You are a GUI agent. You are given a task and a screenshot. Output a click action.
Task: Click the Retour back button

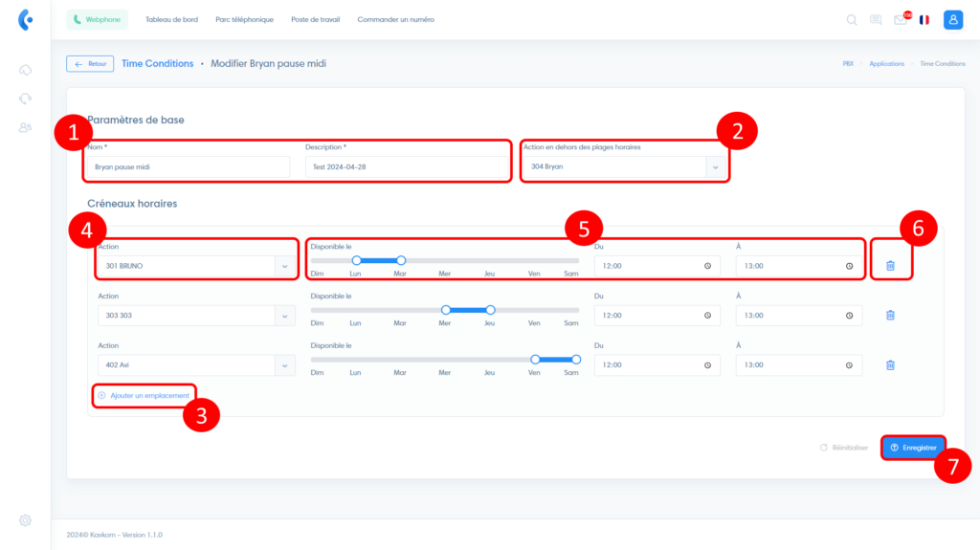coord(90,63)
